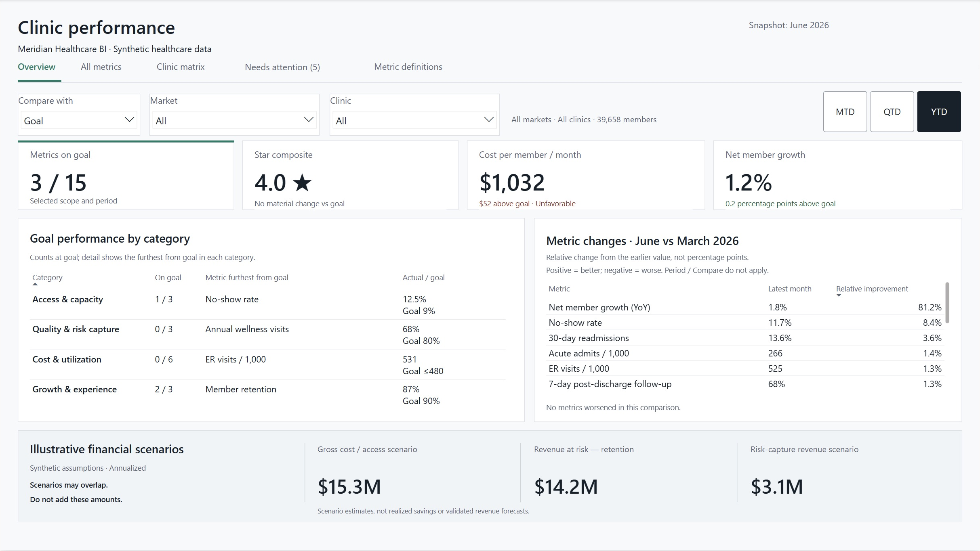Click the Snapshot: June 2026 label
This screenshot has width=980, height=551.
click(789, 25)
